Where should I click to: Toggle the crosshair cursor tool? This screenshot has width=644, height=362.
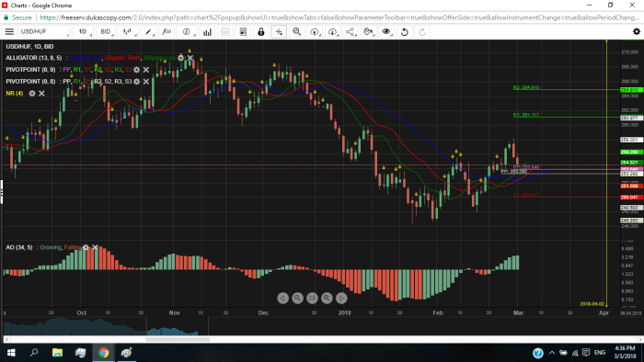point(279,31)
